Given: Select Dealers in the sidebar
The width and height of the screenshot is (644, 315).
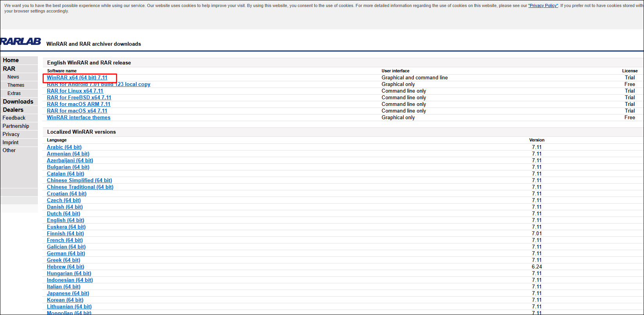Looking at the screenshot, I should coord(13,110).
